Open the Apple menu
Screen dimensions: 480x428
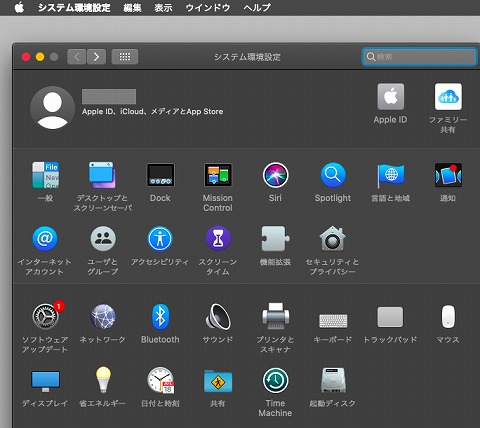(19, 7)
